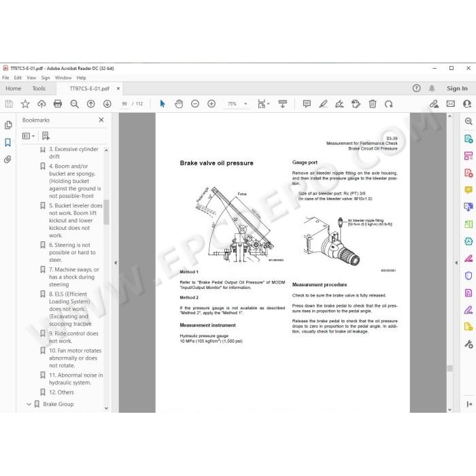
Task: Zoom in with plus button
Action: pos(211,104)
